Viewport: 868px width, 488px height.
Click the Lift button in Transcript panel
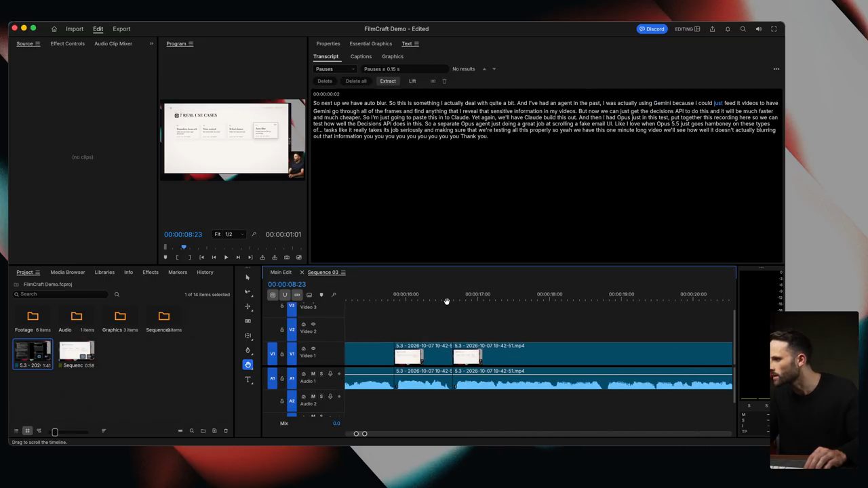pyautogui.click(x=412, y=81)
